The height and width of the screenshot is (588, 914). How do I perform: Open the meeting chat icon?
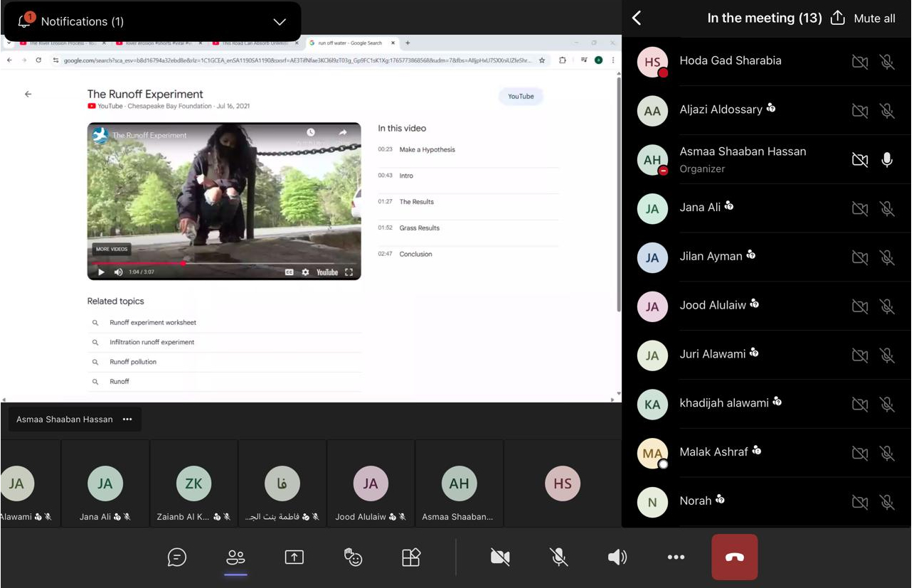[177, 557]
